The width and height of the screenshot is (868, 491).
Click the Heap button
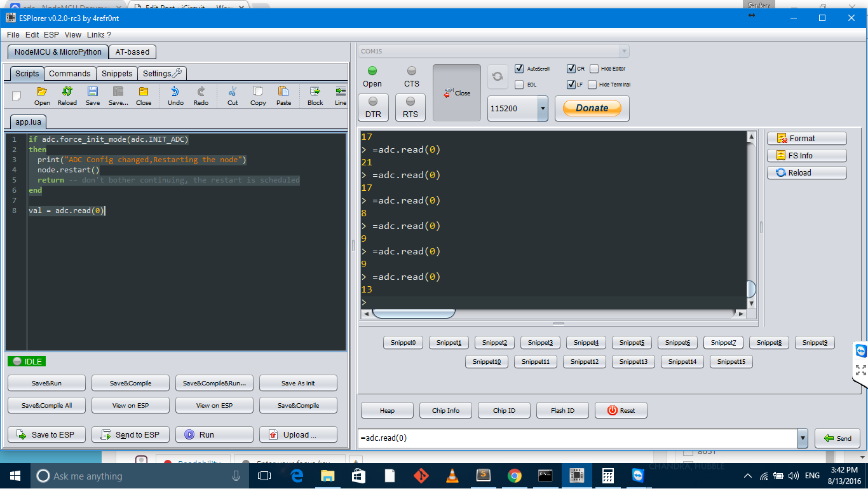tap(387, 410)
